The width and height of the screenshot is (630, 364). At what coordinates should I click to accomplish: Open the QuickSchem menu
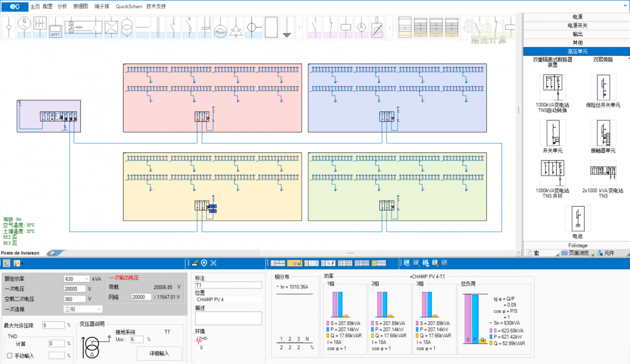[129, 6]
